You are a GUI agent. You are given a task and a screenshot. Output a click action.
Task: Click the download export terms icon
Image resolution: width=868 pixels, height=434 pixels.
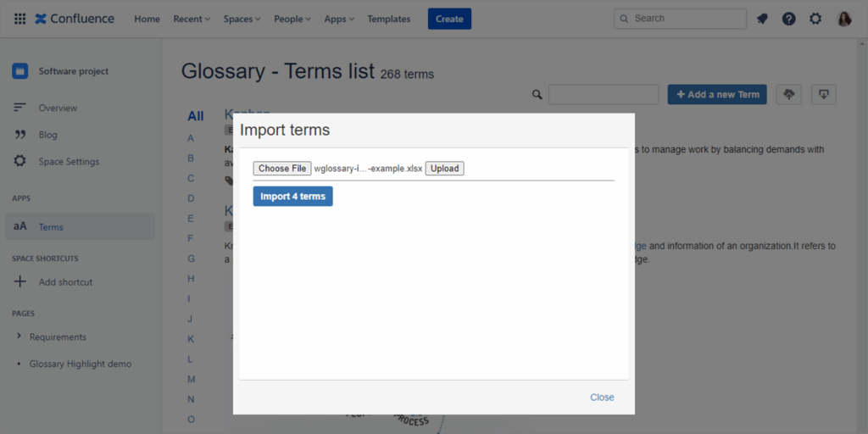[x=824, y=94]
